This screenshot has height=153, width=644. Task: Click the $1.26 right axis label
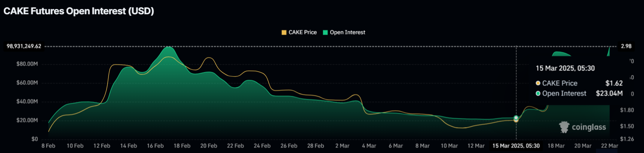coord(627,139)
